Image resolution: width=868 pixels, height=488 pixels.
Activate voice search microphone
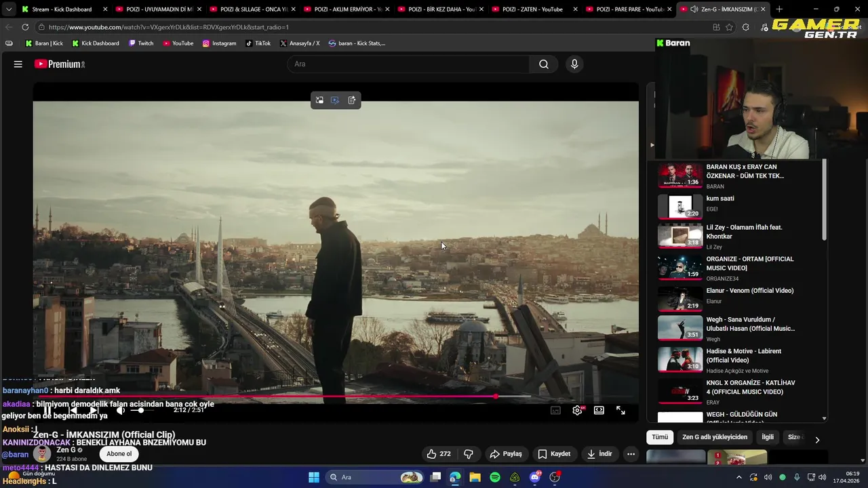(574, 64)
